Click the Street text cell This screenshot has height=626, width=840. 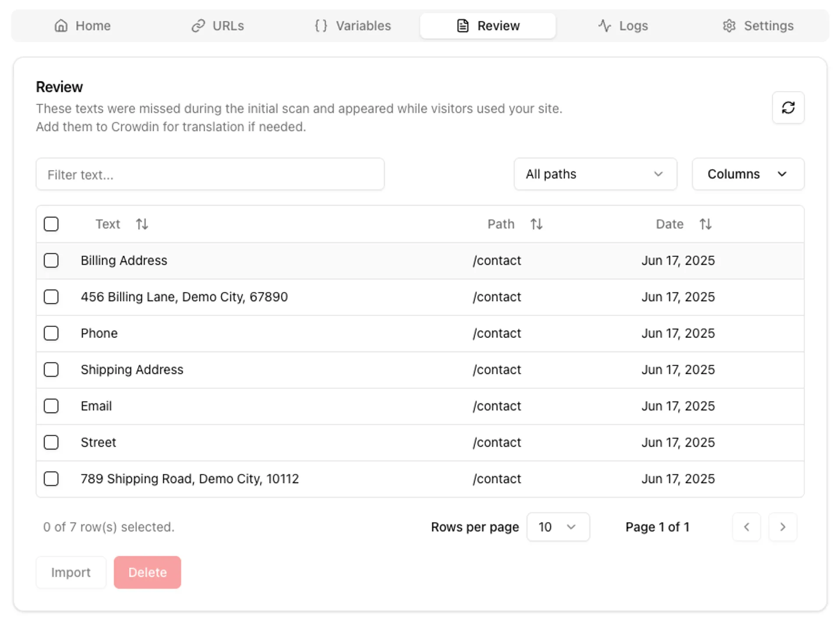click(x=98, y=442)
